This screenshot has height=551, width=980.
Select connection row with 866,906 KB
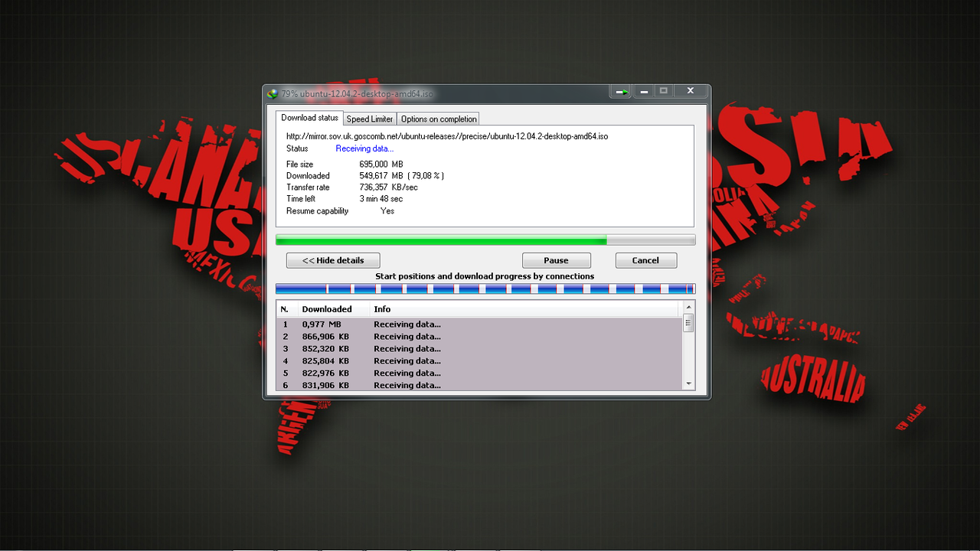(x=479, y=337)
